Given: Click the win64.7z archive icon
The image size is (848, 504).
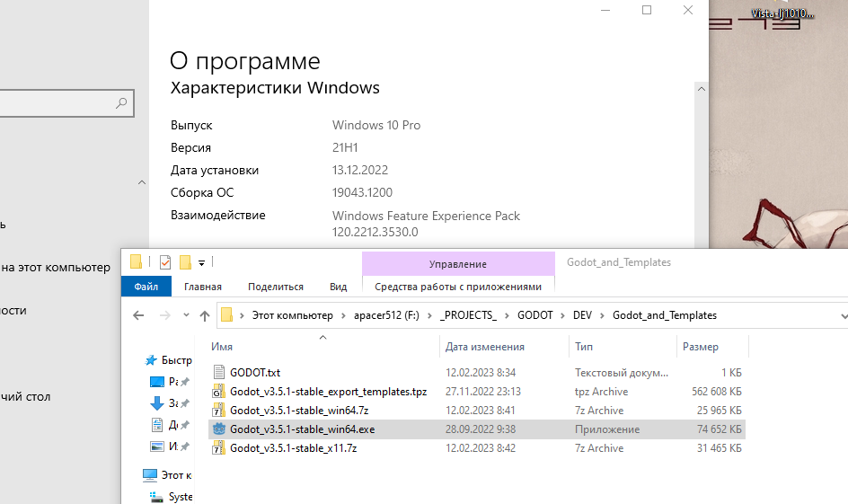Looking at the screenshot, I should (218, 410).
